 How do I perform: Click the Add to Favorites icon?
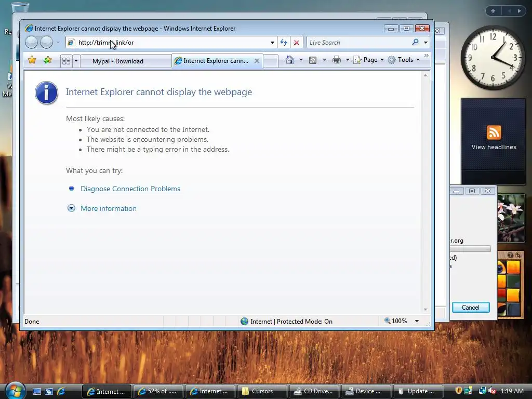[x=47, y=60]
